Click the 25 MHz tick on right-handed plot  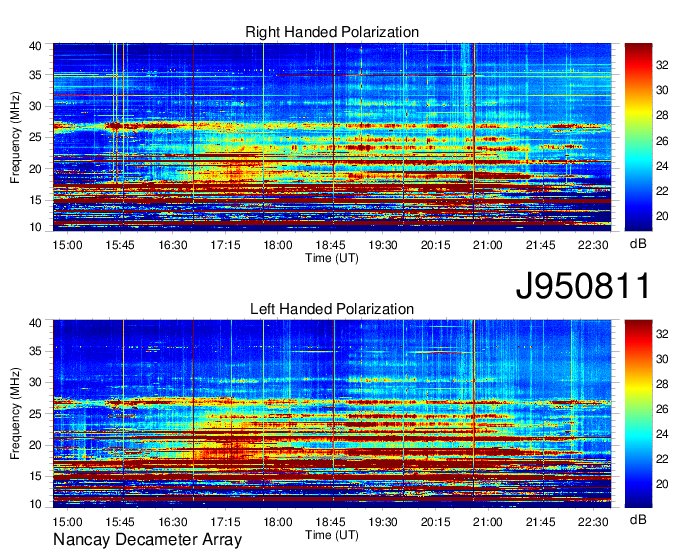[x=35, y=138]
